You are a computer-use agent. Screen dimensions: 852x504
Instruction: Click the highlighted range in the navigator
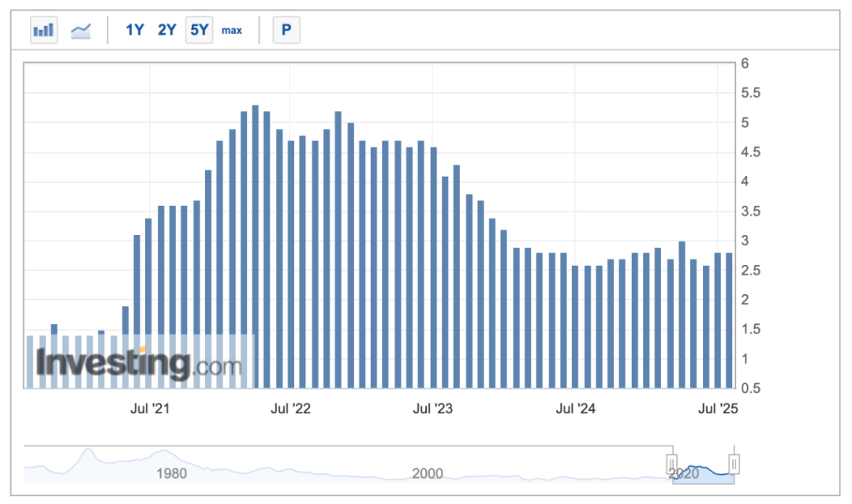click(703, 472)
